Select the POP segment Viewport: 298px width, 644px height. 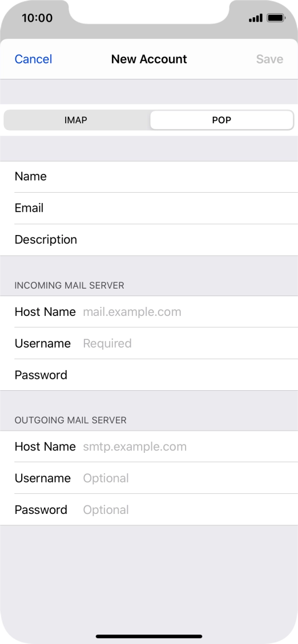222,120
